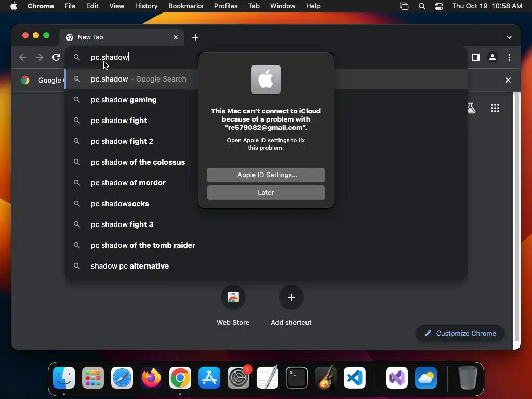This screenshot has height=399, width=532.
Task: Open Launchpad from the Dock
Action: pos(93,378)
